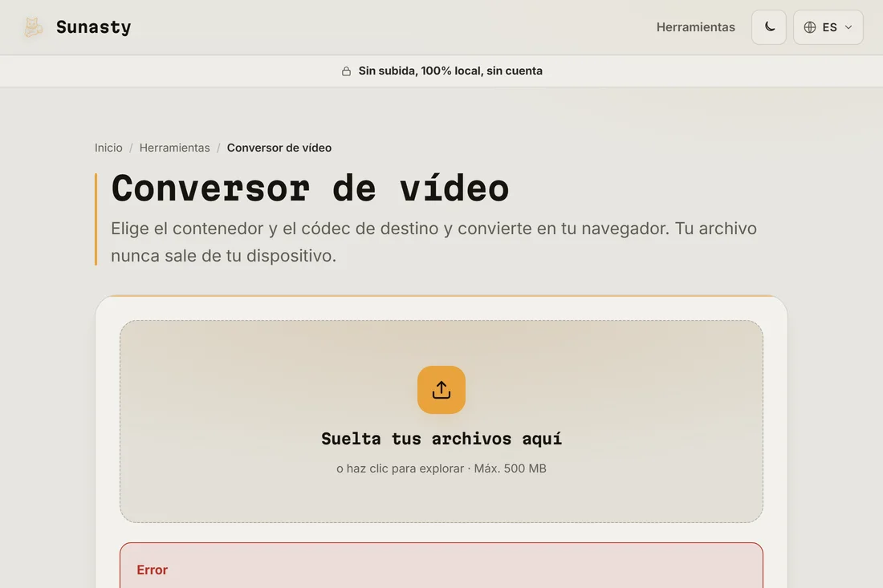Click the Conversor de vídeo breadcrumb
The image size is (883, 588).
click(279, 148)
